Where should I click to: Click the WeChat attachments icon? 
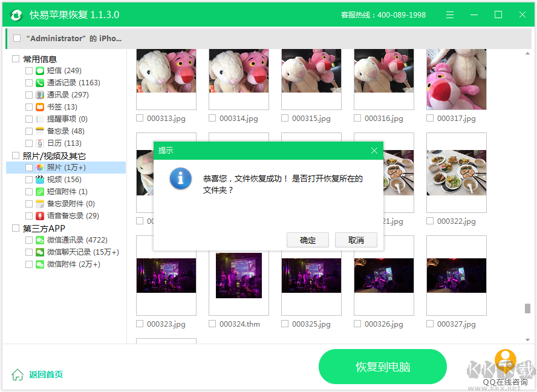point(40,264)
